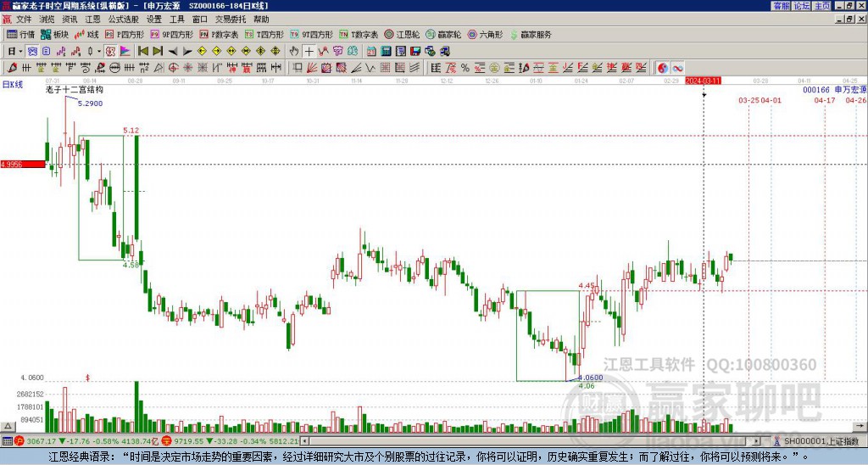Open the 文件 menu
Image resolution: width=868 pixels, height=465 pixels.
pos(24,20)
